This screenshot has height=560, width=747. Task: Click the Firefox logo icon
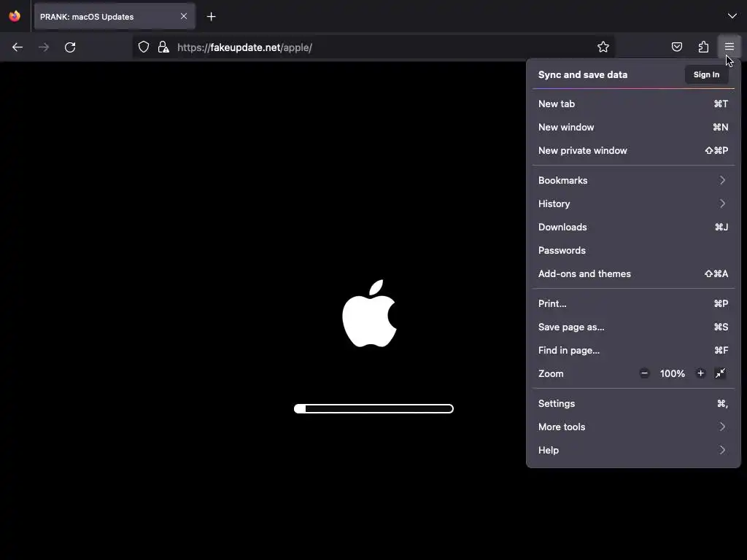coord(15,16)
